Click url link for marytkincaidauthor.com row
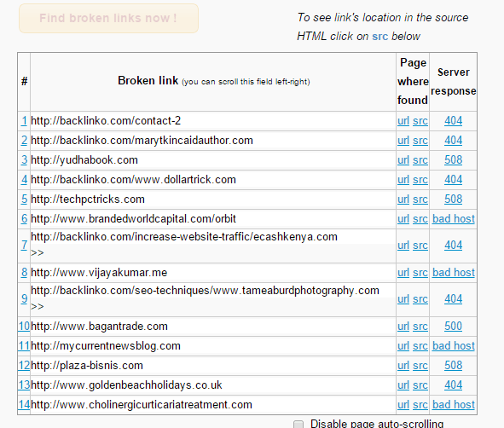This screenshot has width=504, height=428. (x=403, y=141)
